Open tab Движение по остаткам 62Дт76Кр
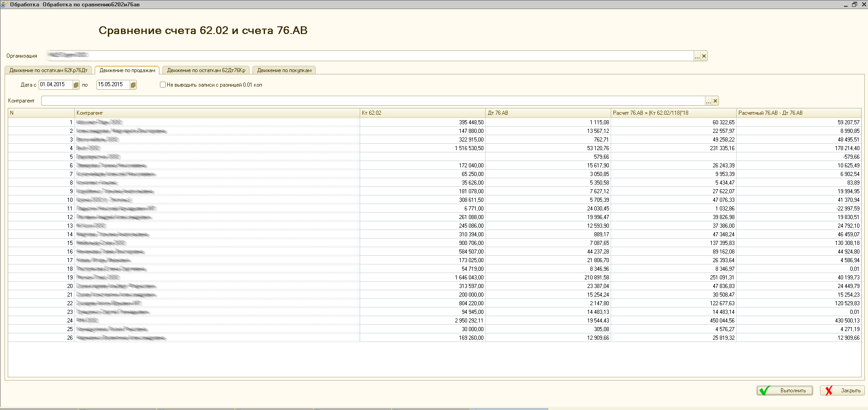 click(206, 70)
